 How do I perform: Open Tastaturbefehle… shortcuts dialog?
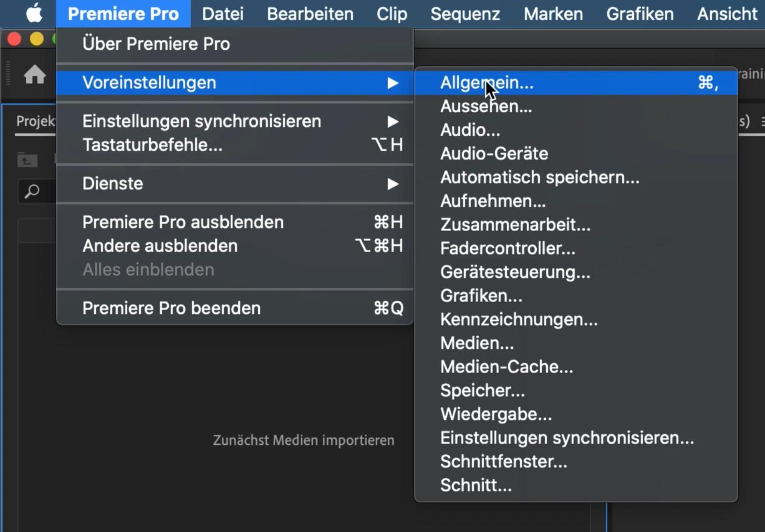pos(152,145)
